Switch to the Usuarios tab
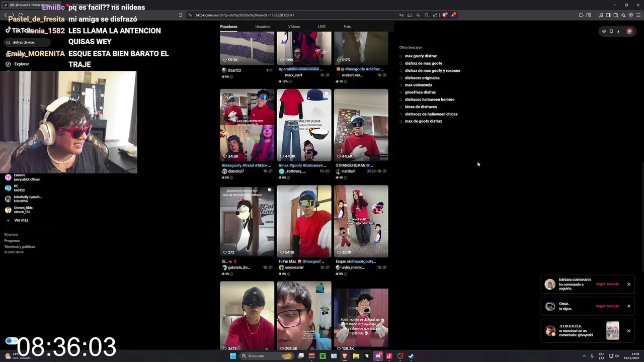 (x=263, y=27)
